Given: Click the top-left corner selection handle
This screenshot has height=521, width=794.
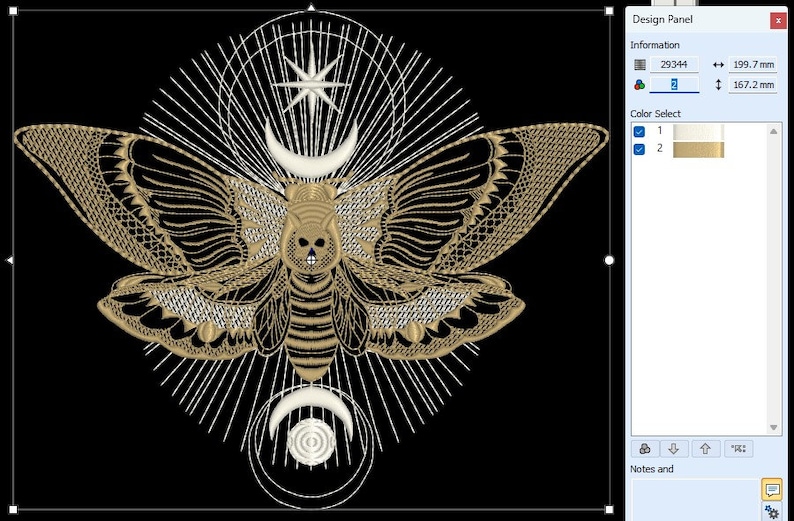Looking at the screenshot, I should pyautogui.click(x=13, y=11).
